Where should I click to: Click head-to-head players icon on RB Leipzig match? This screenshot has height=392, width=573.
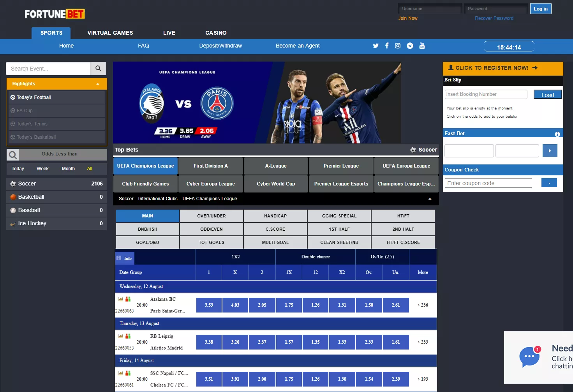coord(127,335)
